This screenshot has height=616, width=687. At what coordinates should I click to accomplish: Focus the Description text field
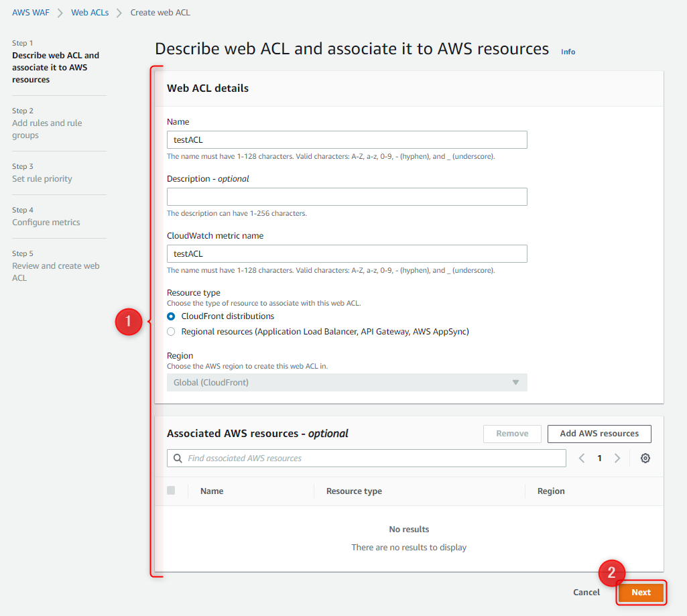[x=347, y=197]
